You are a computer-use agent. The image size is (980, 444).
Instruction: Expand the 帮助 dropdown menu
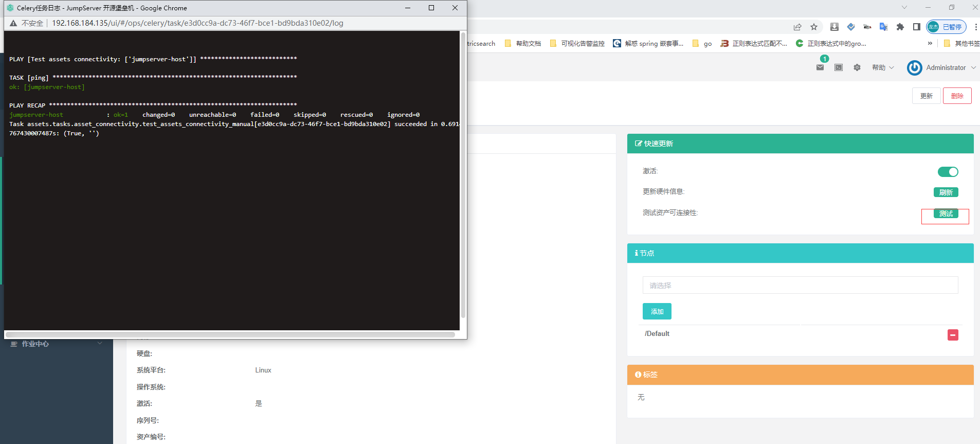(x=883, y=67)
